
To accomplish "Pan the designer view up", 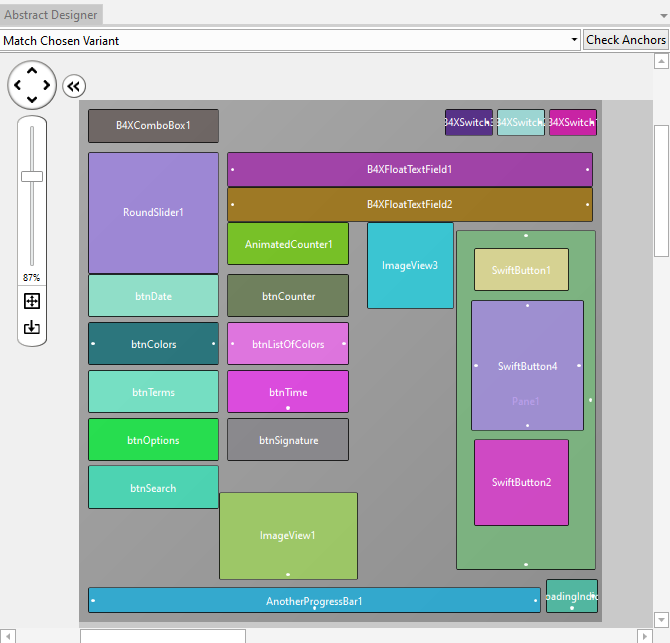I will point(32,70).
